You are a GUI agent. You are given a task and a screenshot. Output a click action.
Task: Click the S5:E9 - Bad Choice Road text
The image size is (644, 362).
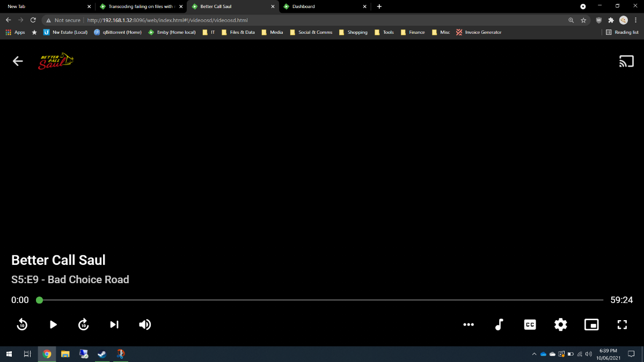coord(70,279)
